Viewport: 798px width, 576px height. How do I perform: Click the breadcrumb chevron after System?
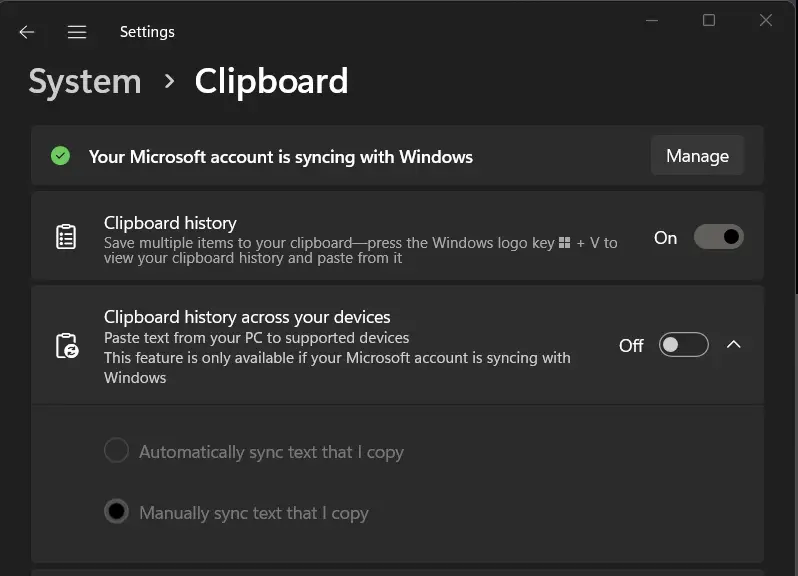[x=169, y=81]
